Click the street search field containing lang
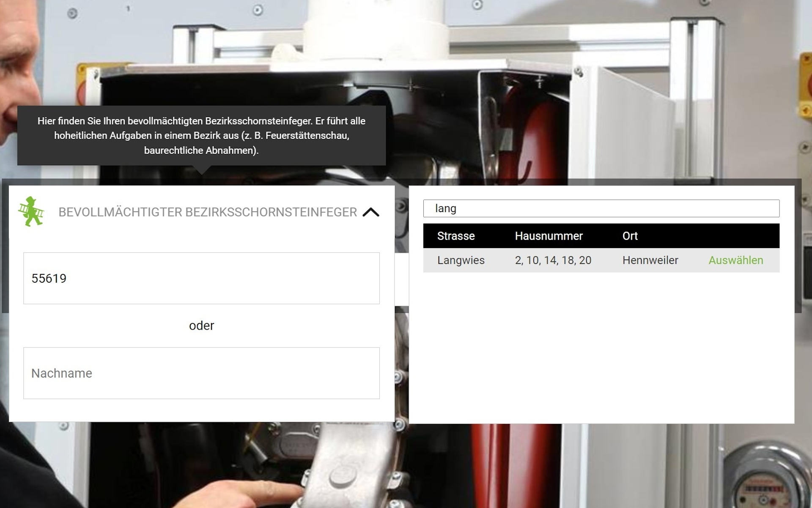812x508 pixels. click(601, 208)
